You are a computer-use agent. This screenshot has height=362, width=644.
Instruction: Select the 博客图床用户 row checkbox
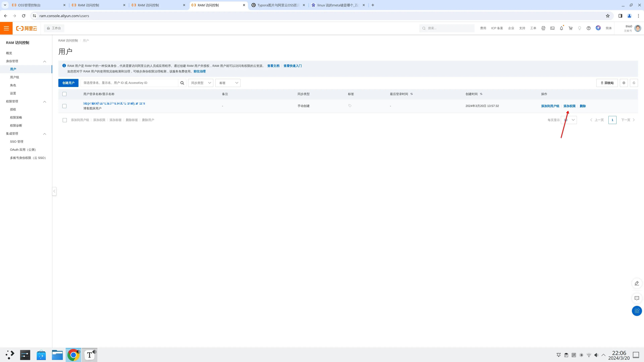pos(65,106)
